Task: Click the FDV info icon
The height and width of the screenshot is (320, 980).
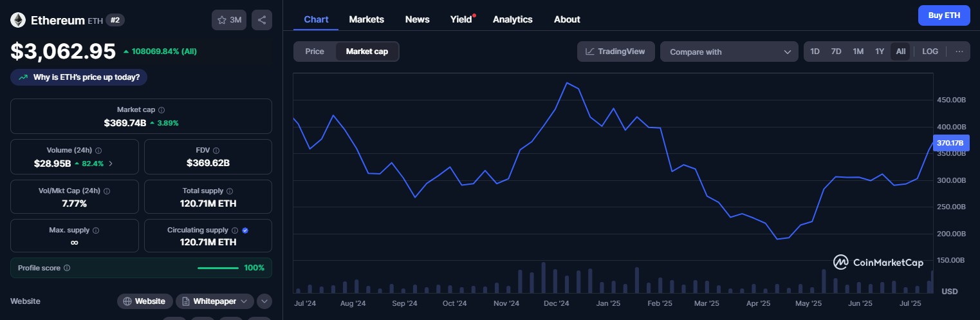Action: pos(216,150)
